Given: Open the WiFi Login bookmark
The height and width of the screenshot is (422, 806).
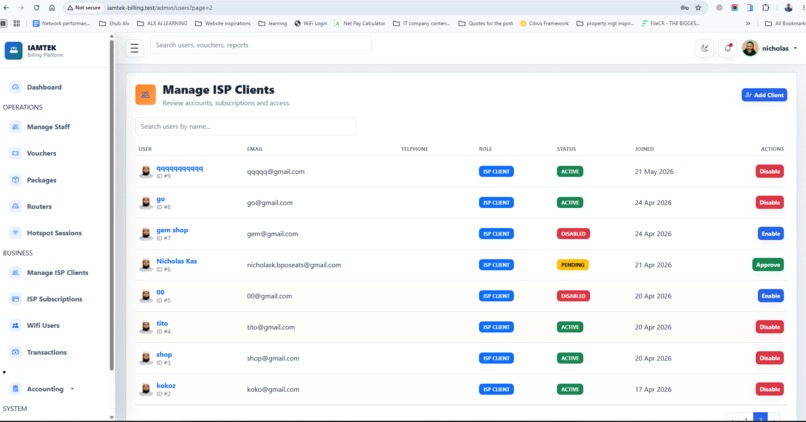Looking at the screenshot, I should pos(310,23).
